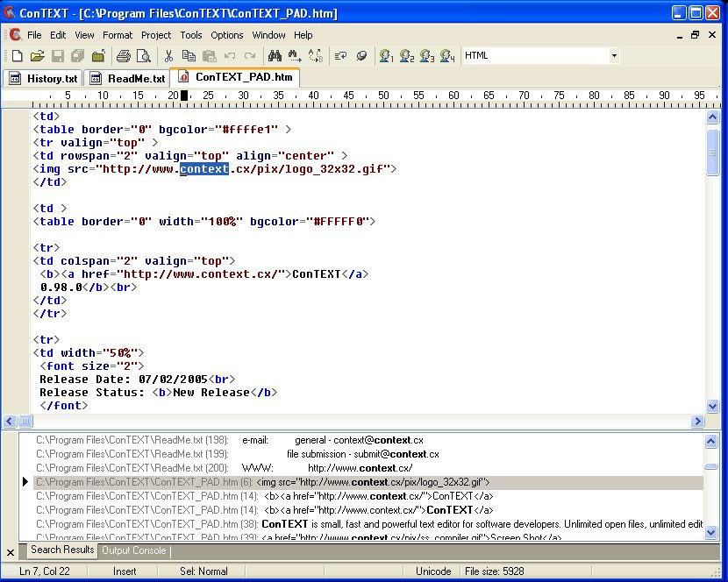
Task: Click the stay-on-top pin icon
Action: pos(361,56)
